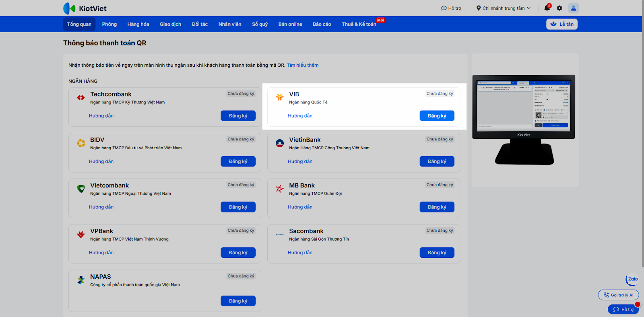
Task: Open the Sổ quỹ menu
Action: point(260,24)
